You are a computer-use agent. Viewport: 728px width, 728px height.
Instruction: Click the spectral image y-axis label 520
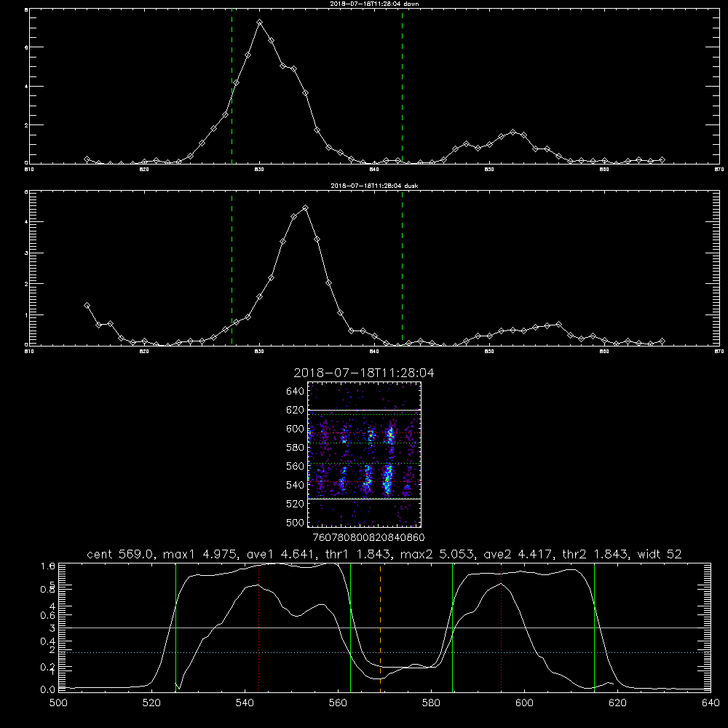(x=296, y=504)
